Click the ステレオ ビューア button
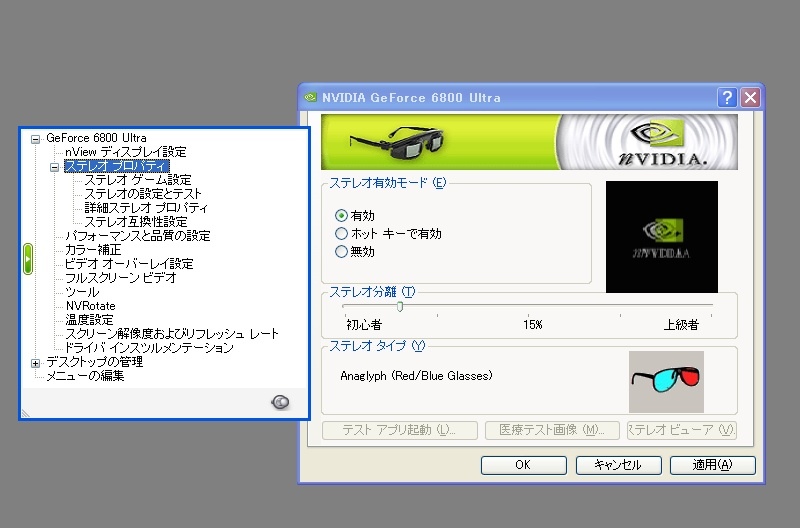This screenshot has height=528, width=800. click(682, 430)
